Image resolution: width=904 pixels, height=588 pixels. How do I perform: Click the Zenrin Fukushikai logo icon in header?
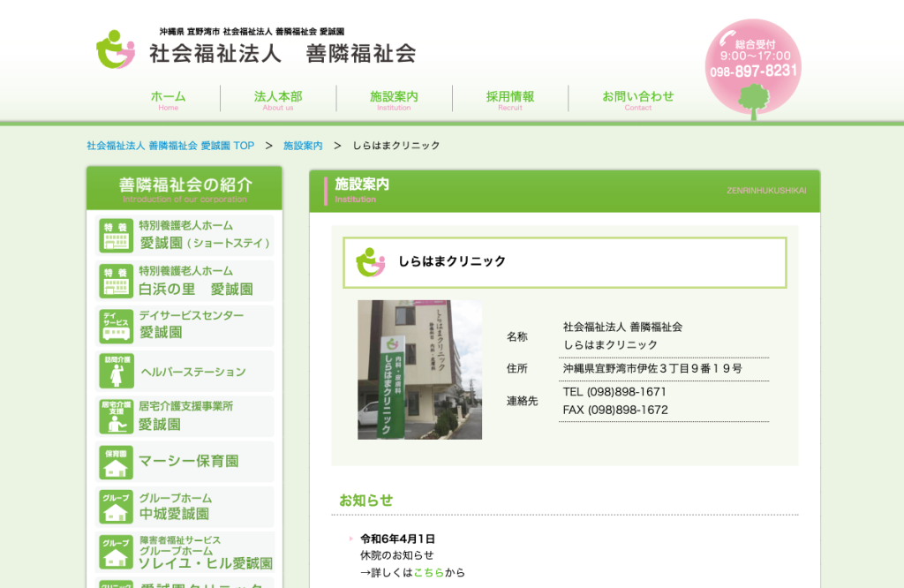(x=116, y=49)
